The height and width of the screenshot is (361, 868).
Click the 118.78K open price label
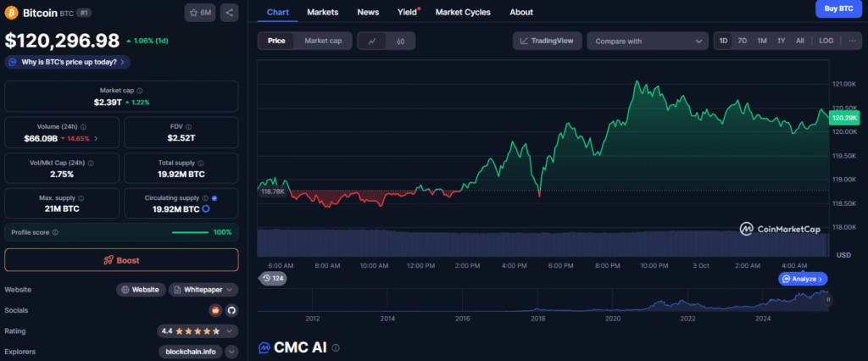pos(273,192)
